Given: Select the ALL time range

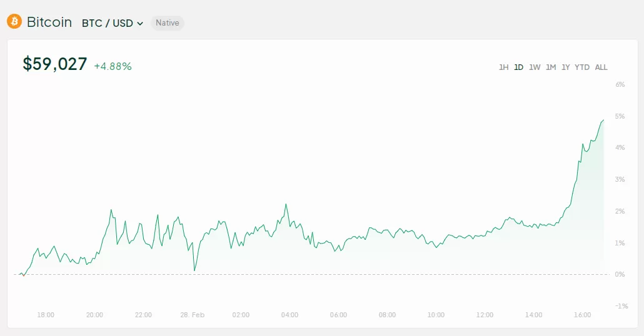Looking at the screenshot, I should tap(601, 67).
